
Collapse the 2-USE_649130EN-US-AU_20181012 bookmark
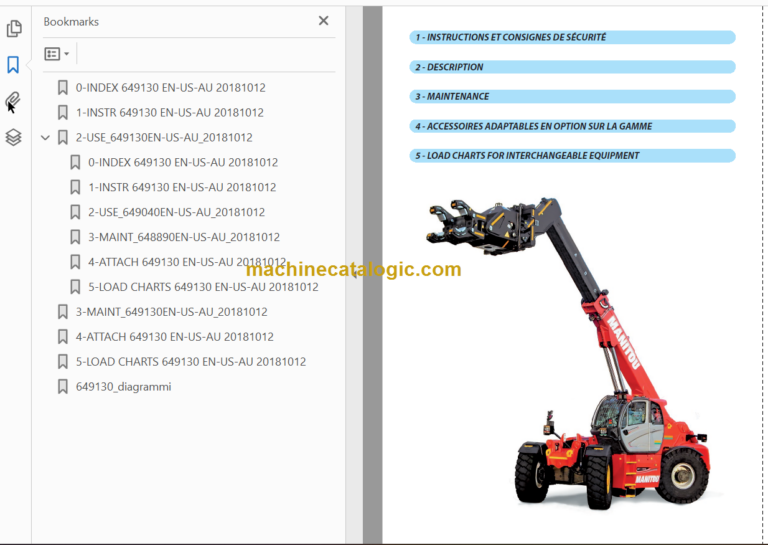[x=46, y=138]
